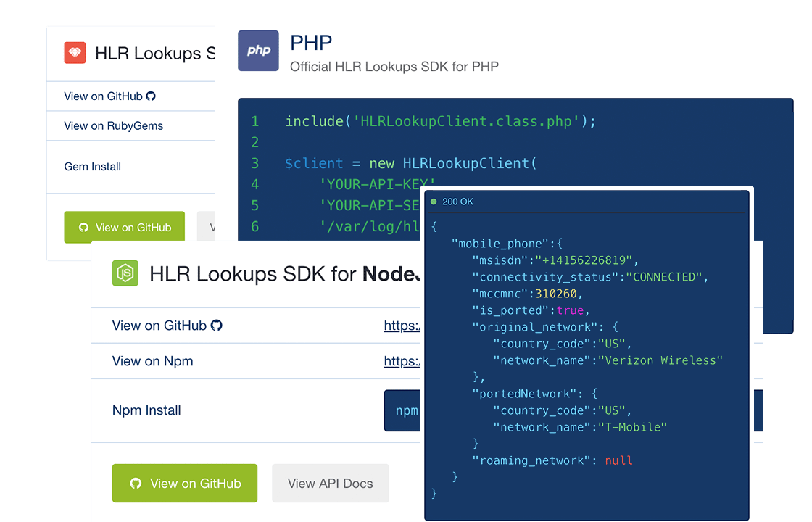Click 'View on GitHub' label in Node.js card row
Image resolution: width=812 pixels, height=522 pixels.
pyautogui.click(x=159, y=326)
